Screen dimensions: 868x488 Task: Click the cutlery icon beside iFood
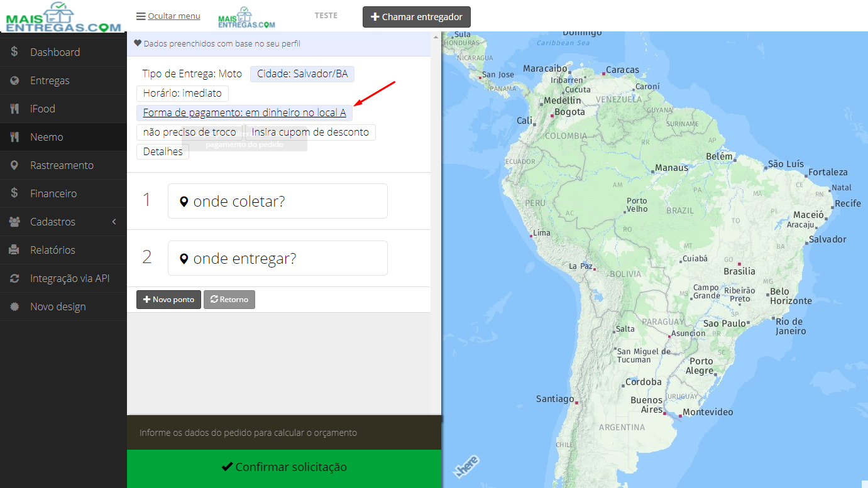14,109
